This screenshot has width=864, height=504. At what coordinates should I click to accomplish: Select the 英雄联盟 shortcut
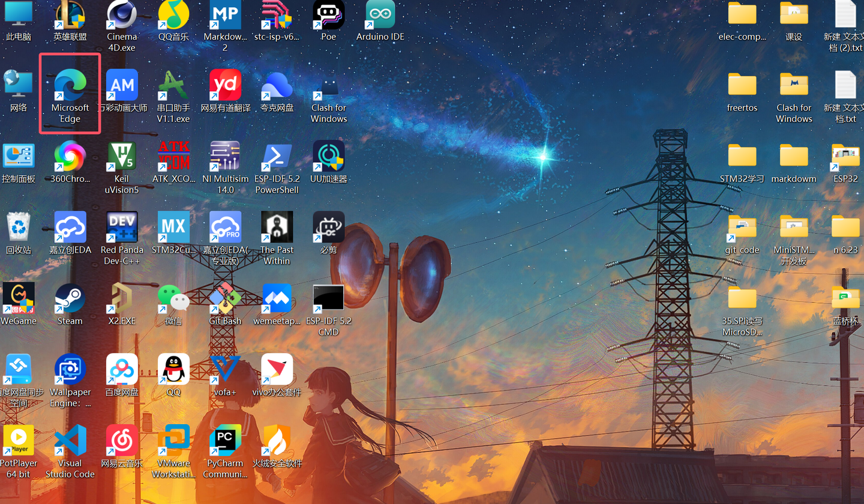coord(70,16)
